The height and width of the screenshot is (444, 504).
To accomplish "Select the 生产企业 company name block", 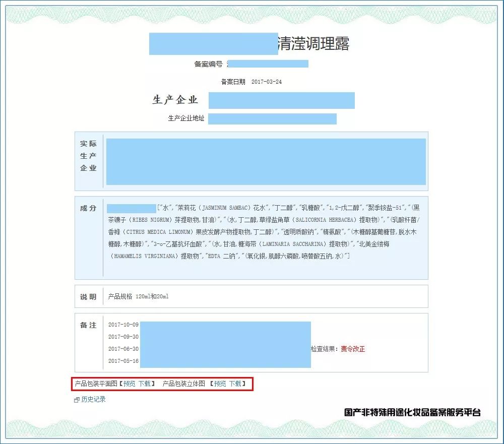I will click(283, 101).
